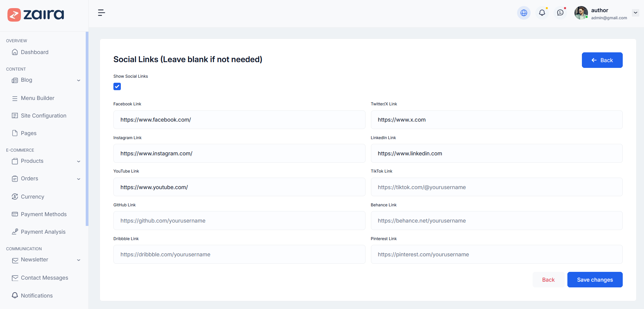This screenshot has height=309, width=644.
Task: Click the hamburger menu toggle icon
Action: click(101, 13)
